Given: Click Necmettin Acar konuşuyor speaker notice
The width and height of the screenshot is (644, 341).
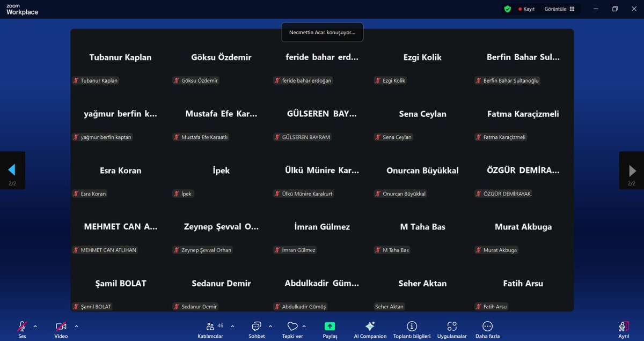Looking at the screenshot, I should point(322,32).
